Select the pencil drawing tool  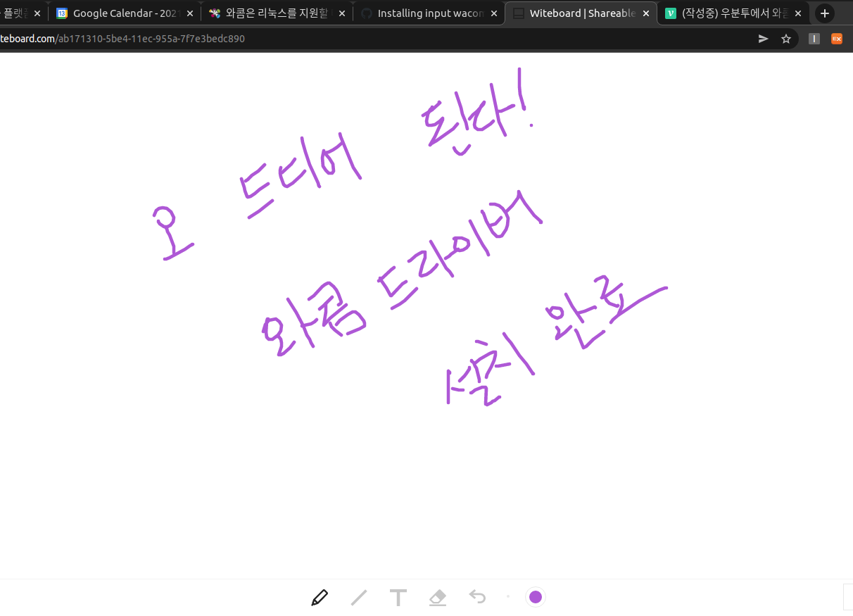click(320, 598)
